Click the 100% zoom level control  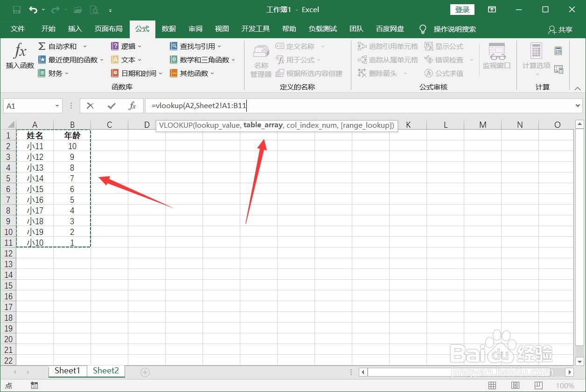pyautogui.click(x=565, y=385)
